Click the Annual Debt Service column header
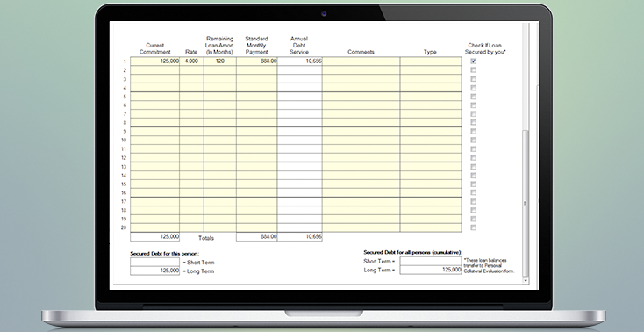Viewport: 644px width, 332px height. [x=299, y=46]
